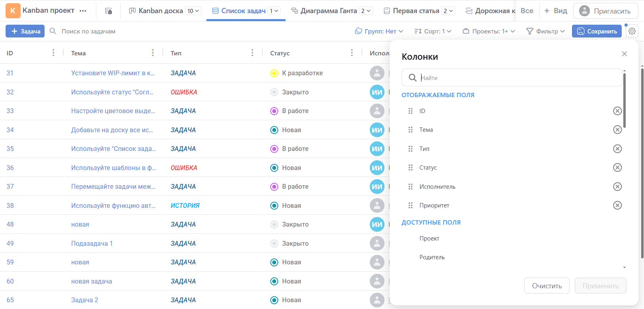Open the view settings gear icon
This screenshot has height=309, width=644.
pyautogui.click(x=632, y=31)
